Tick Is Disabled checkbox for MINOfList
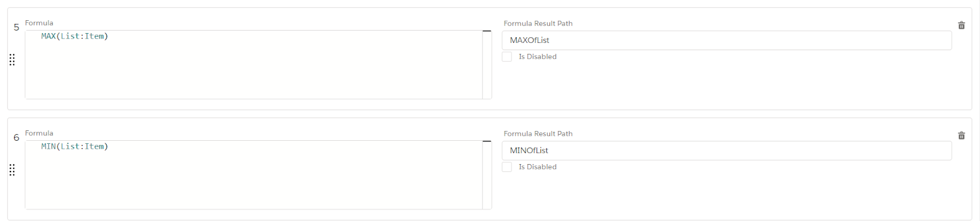 (x=507, y=167)
